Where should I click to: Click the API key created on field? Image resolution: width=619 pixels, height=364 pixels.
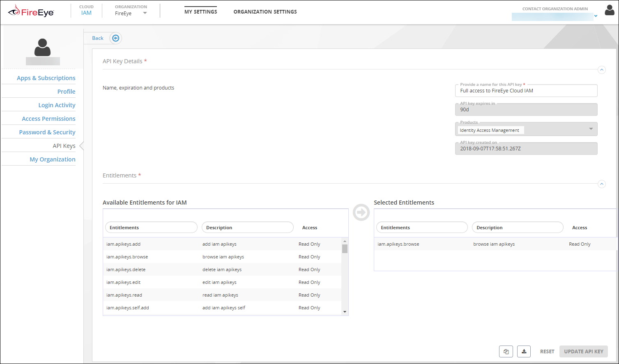coord(526,149)
